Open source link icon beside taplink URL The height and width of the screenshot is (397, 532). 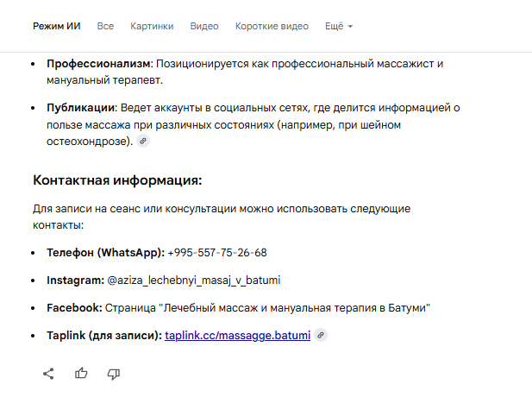(321, 336)
